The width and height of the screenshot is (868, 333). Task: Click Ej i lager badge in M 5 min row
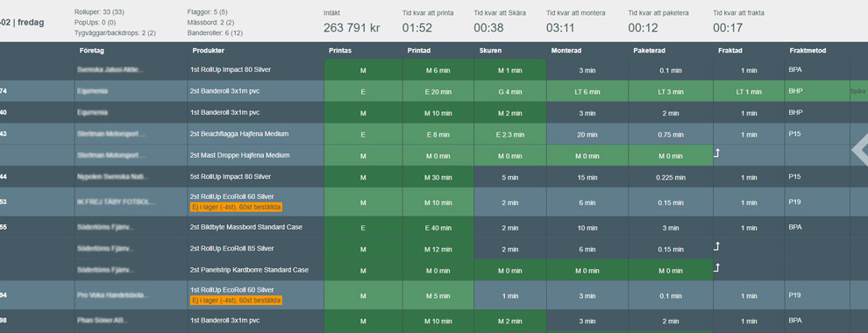(236, 301)
